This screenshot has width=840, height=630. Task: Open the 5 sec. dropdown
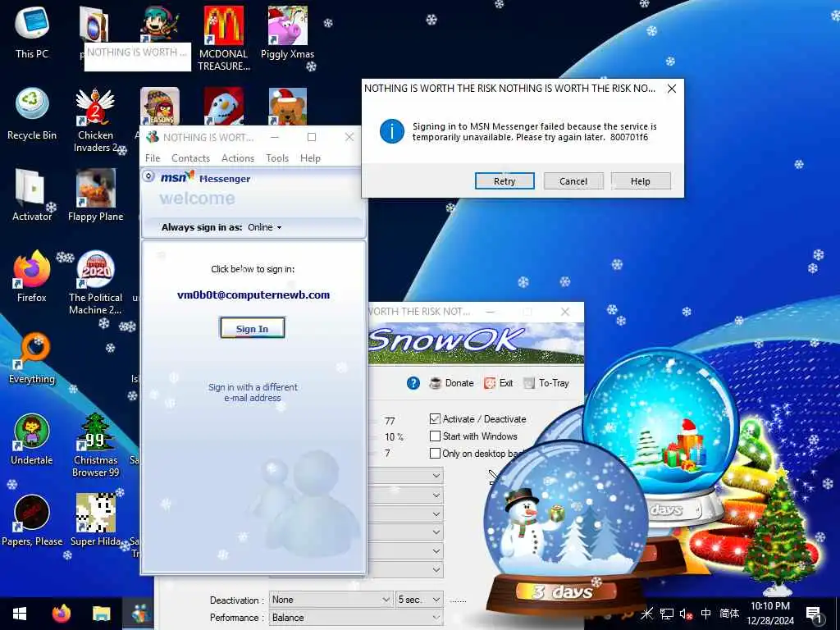419,600
